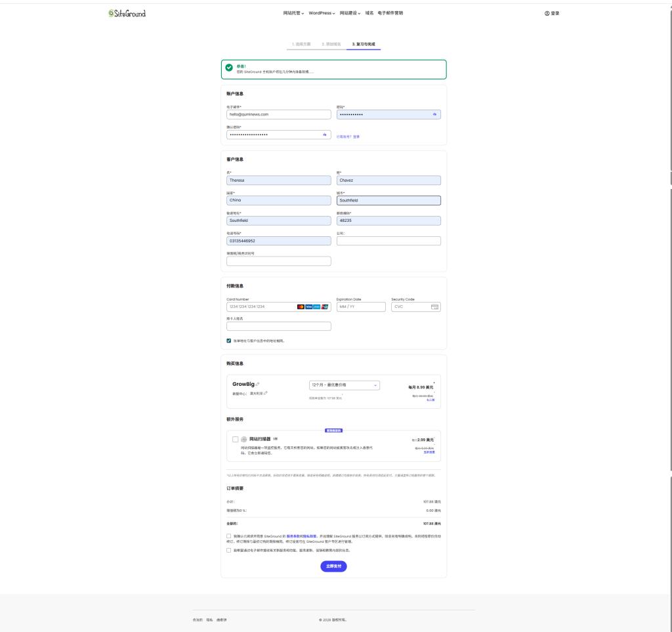The height and width of the screenshot is (632, 672).
Task: Reveal the 确认密码 field with its eye icon
Action: (324, 135)
